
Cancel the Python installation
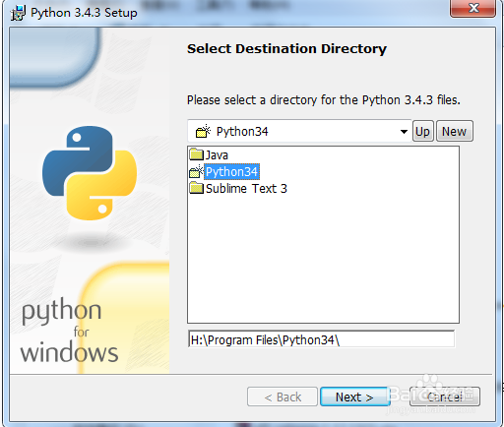(445, 396)
